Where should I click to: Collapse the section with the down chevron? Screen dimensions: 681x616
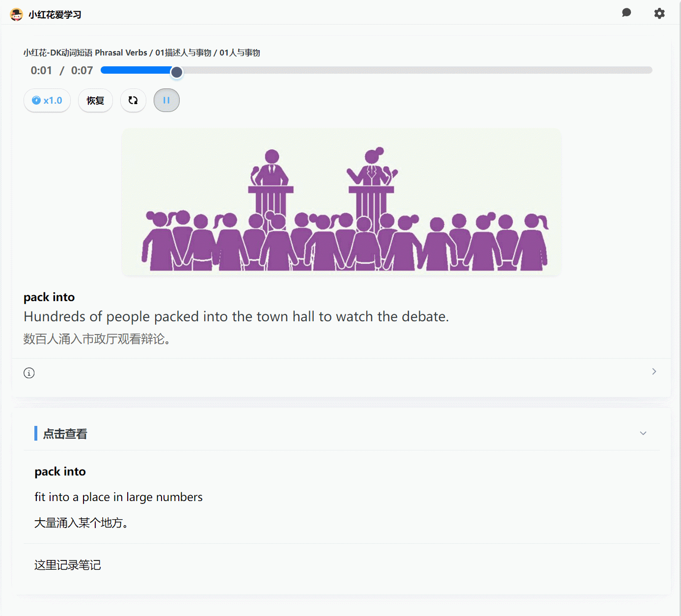[643, 433]
